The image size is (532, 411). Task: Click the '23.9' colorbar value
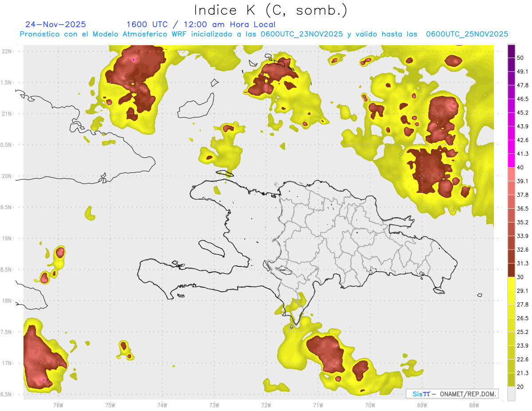523,345
